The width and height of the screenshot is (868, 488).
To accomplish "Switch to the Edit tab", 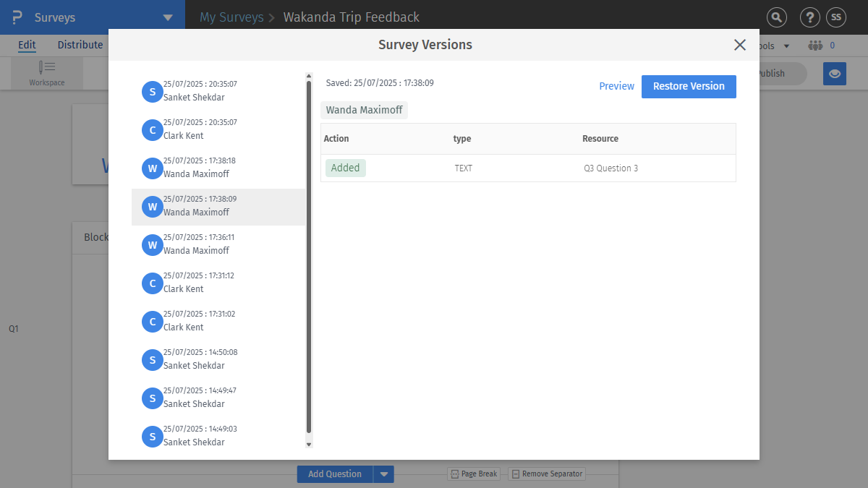I will pos(27,45).
